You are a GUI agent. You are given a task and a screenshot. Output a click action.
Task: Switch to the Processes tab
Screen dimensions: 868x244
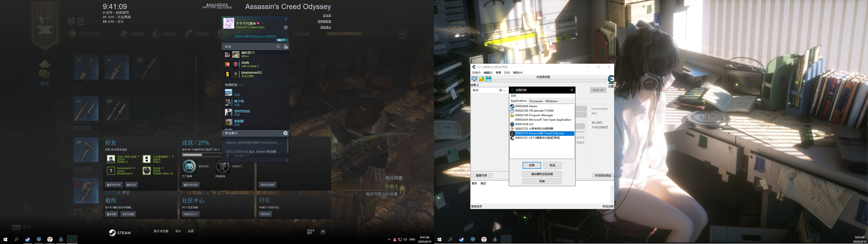coord(536,101)
